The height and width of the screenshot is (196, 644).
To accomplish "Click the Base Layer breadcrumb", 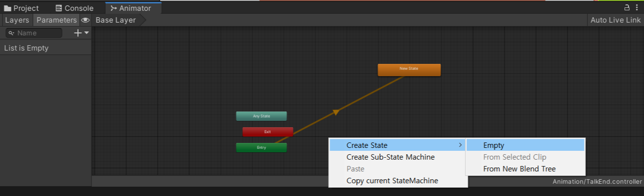I will coord(116,20).
